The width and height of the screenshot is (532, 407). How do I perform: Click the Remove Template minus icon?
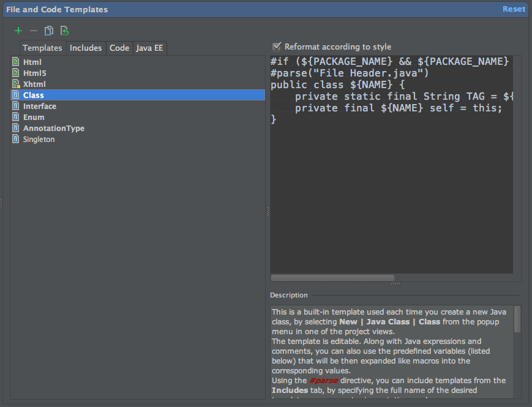pyautogui.click(x=34, y=31)
